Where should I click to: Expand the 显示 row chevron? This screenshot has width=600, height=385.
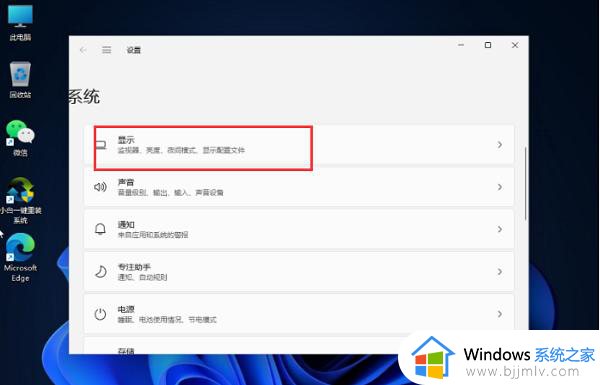pos(500,145)
